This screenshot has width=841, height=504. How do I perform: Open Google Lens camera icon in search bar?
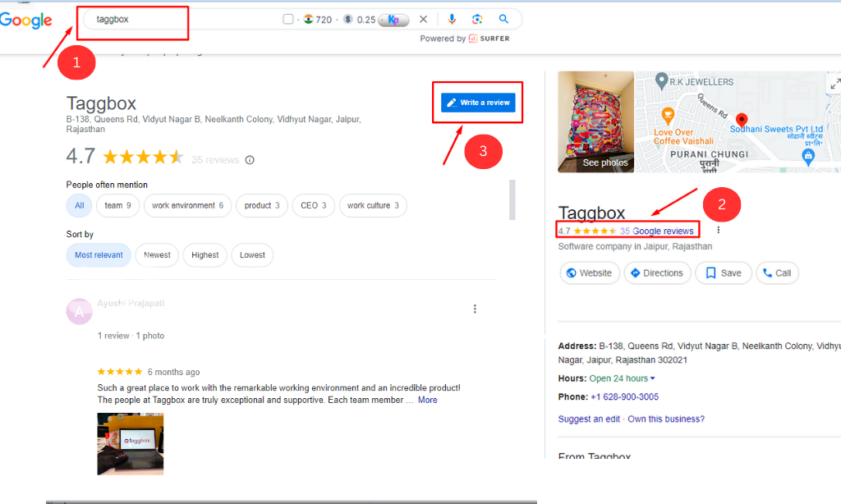coord(477,18)
